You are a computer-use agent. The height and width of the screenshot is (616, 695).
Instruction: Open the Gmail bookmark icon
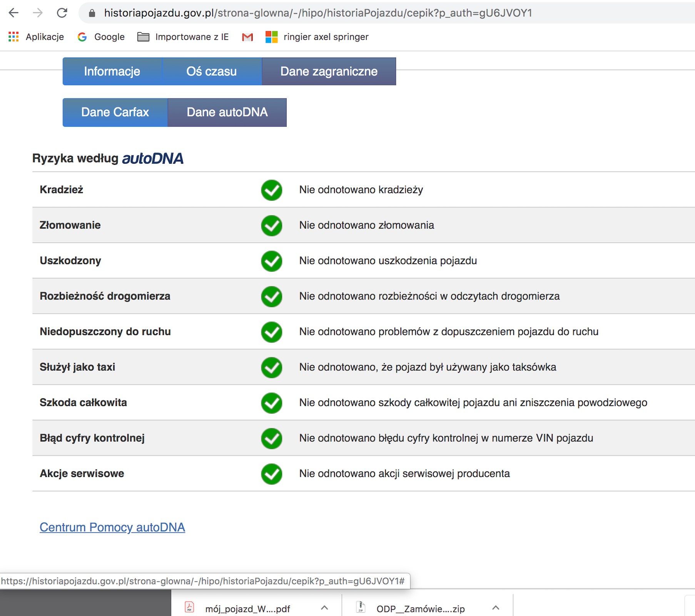[x=247, y=37]
